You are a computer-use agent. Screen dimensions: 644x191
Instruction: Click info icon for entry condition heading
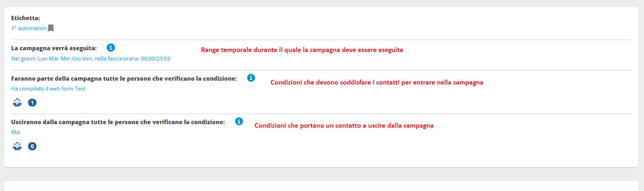(x=251, y=78)
